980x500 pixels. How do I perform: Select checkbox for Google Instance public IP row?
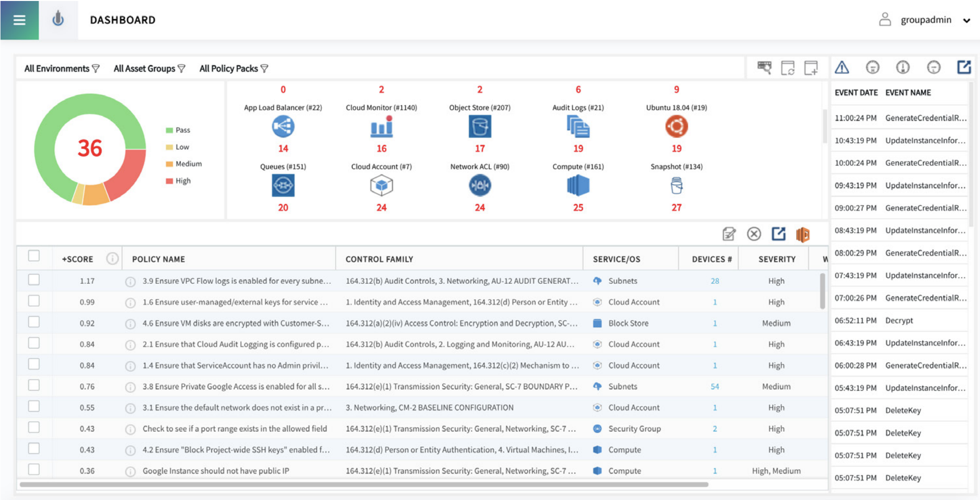click(34, 470)
